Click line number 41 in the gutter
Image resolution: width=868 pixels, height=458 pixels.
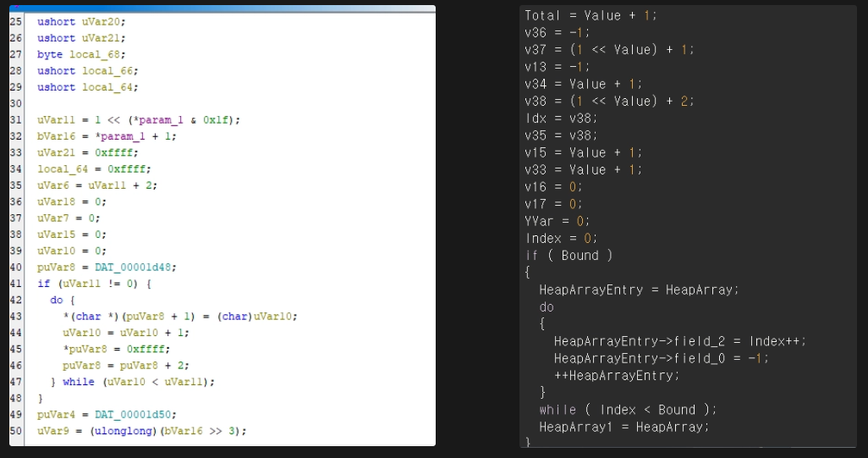pyautogui.click(x=16, y=283)
